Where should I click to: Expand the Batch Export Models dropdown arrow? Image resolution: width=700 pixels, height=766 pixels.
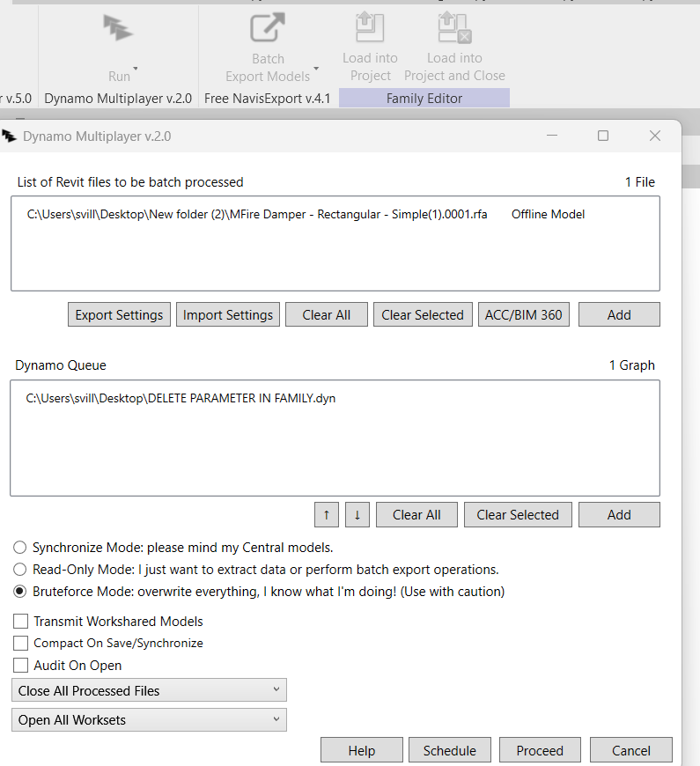[316, 69]
